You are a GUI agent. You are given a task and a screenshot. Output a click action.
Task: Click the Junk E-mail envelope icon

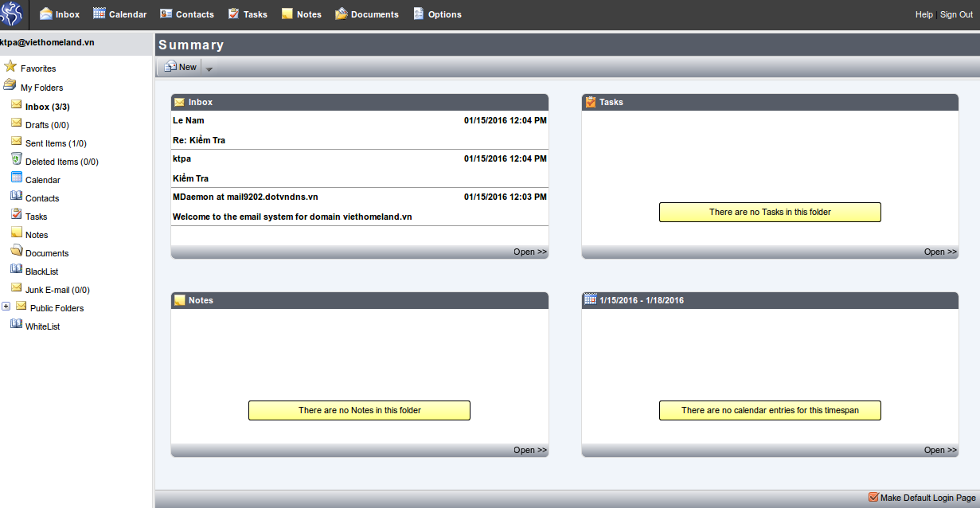click(x=17, y=288)
